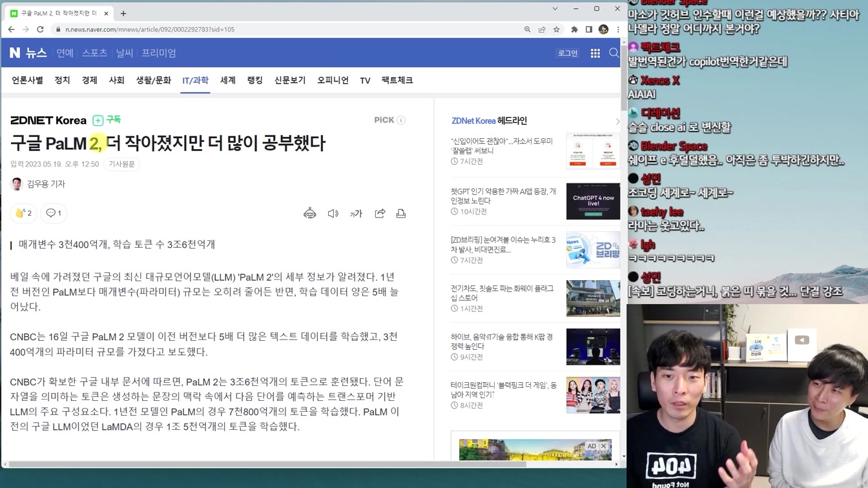Play article audio with speaker icon
This screenshot has width=868, height=488.
(333, 213)
